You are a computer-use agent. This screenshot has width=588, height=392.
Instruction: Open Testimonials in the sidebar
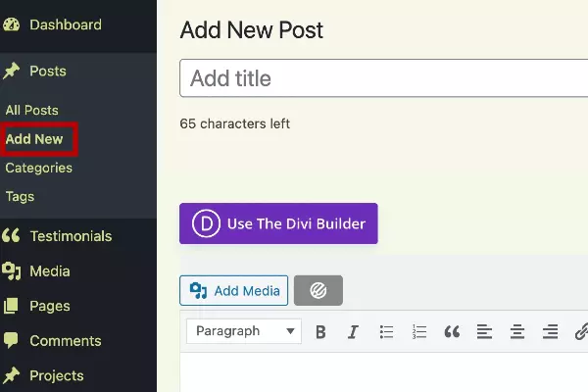click(x=71, y=236)
